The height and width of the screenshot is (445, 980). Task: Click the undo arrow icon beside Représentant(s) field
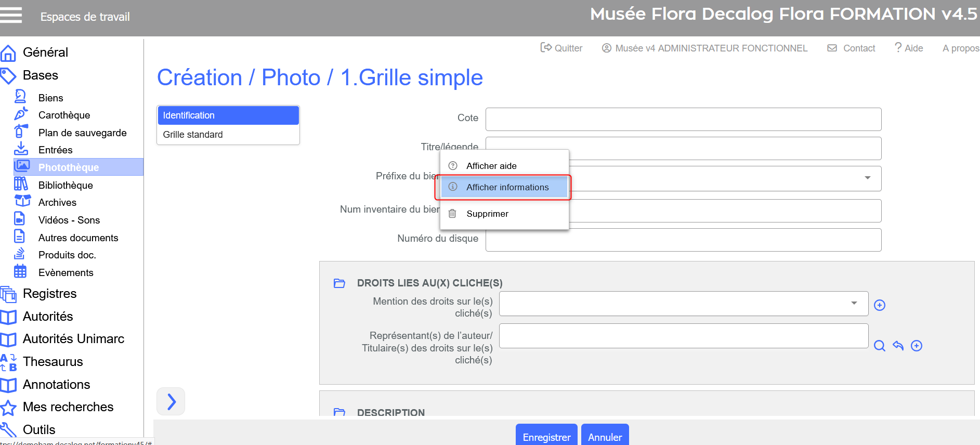point(898,346)
